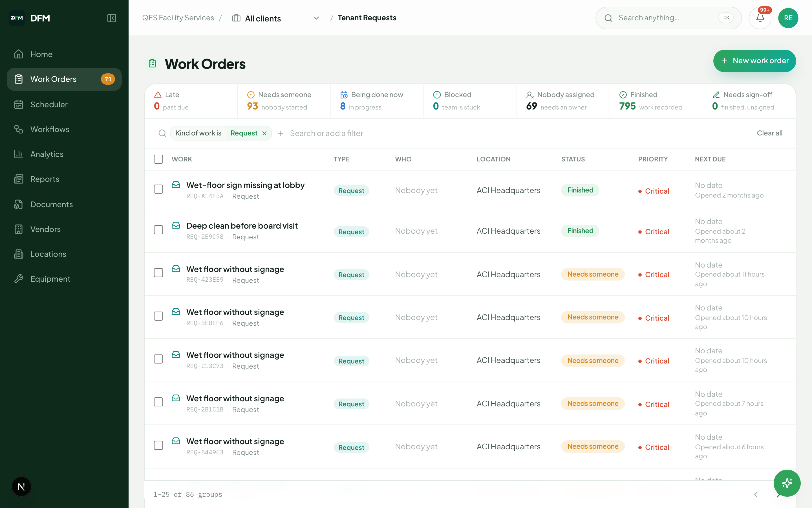This screenshot has height=508, width=812.
Task: Click the Finished checkmark circle icon
Action: point(623,95)
